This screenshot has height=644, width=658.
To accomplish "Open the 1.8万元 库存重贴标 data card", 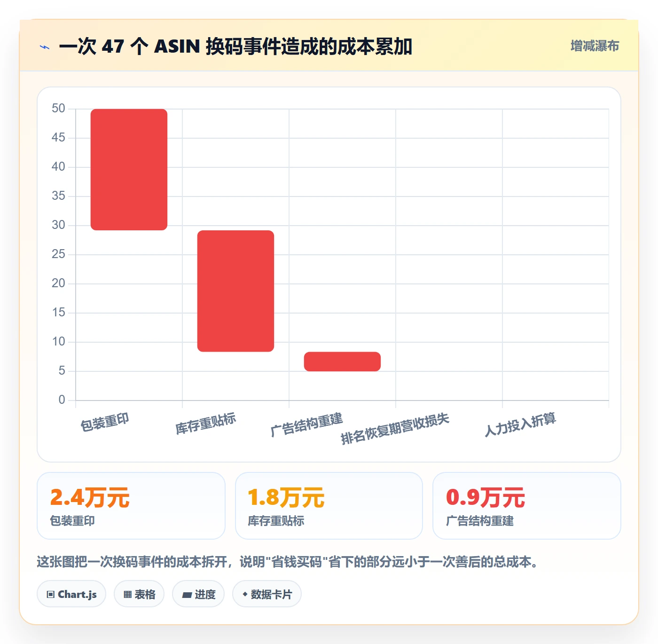I will point(329,506).
